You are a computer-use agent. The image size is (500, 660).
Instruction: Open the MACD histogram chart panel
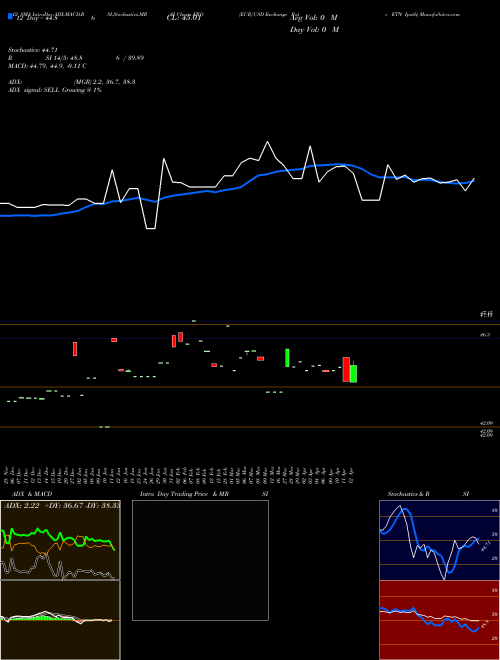coord(60,620)
